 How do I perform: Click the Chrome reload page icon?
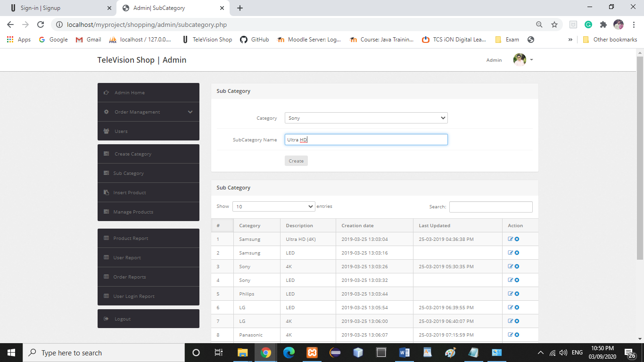point(41,25)
